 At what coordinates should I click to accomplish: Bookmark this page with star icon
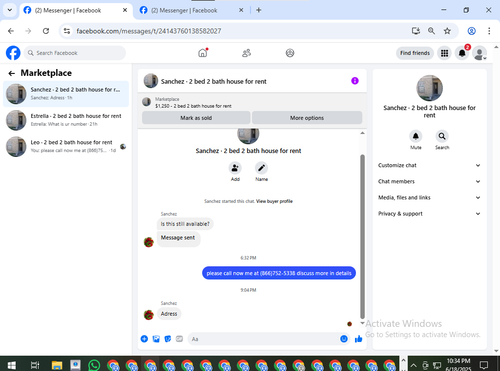pos(447,31)
